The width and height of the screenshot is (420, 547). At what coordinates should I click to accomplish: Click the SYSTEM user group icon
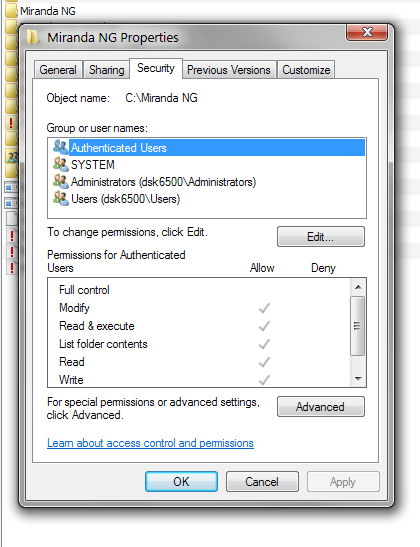[x=61, y=164]
